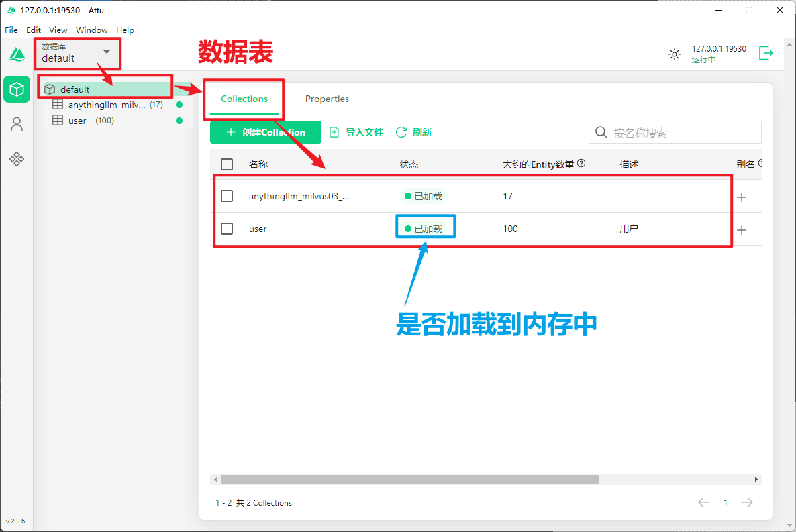Image resolution: width=796 pixels, height=532 pixels.
Task: Add alias plus icon for anythingllm_milvus03 row
Action: pos(742,197)
